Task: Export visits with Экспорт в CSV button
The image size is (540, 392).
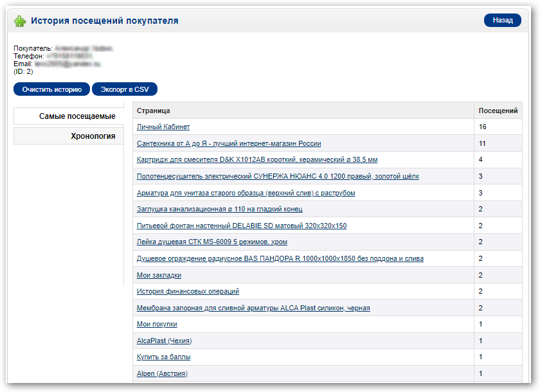Action: click(x=125, y=89)
